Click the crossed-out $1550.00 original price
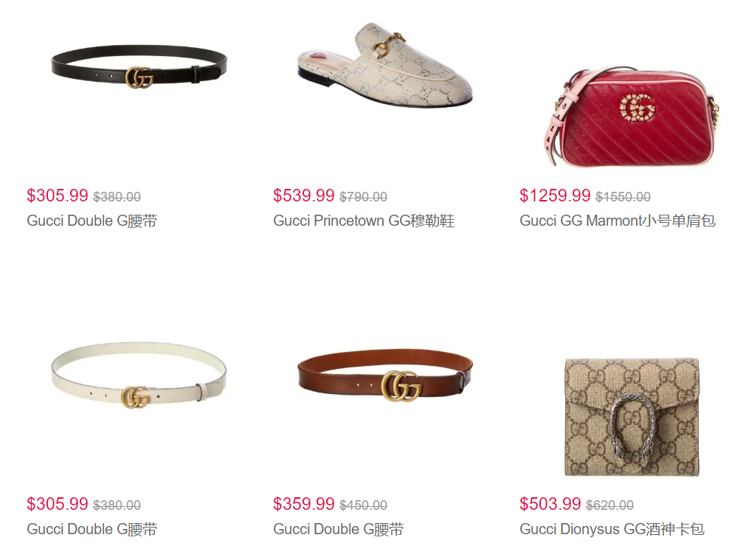The width and height of the screenshot is (746, 560). pyautogui.click(x=623, y=197)
